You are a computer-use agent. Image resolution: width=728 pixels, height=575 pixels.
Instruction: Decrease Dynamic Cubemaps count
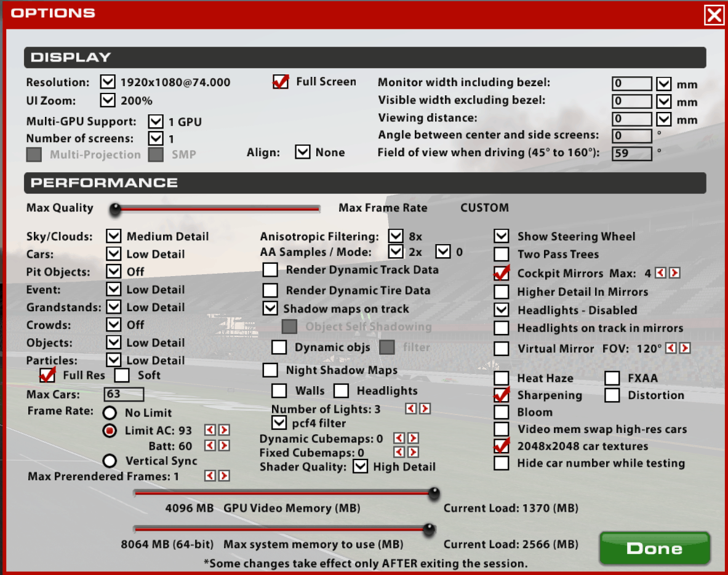pyautogui.click(x=398, y=438)
